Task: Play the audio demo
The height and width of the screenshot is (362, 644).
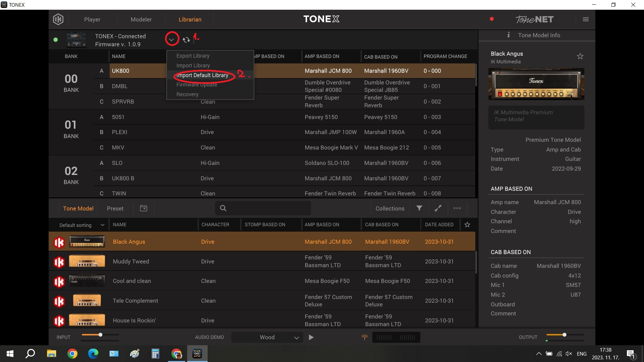Action: tap(311, 337)
